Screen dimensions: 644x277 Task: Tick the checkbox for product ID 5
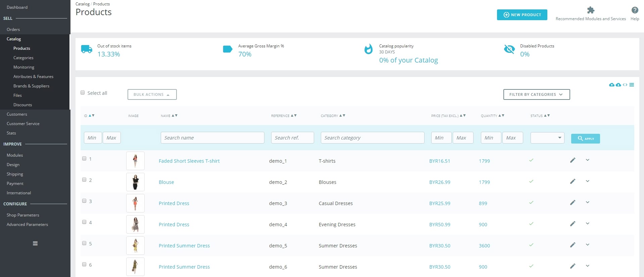tap(84, 243)
